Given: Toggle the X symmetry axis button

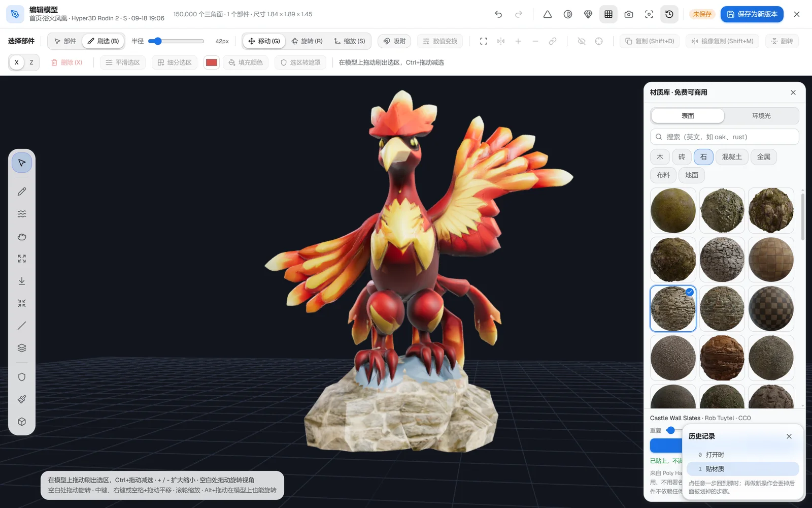Looking at the screenshot, I should 17,62.
